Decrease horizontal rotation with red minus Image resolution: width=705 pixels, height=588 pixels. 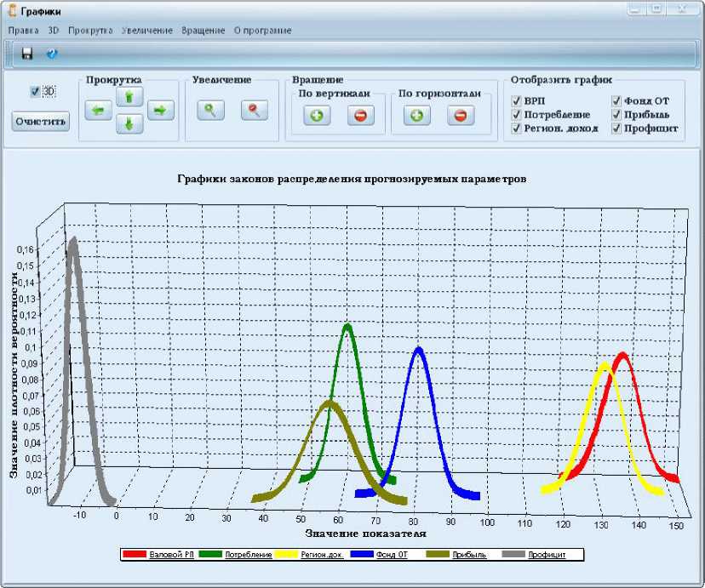461,116
